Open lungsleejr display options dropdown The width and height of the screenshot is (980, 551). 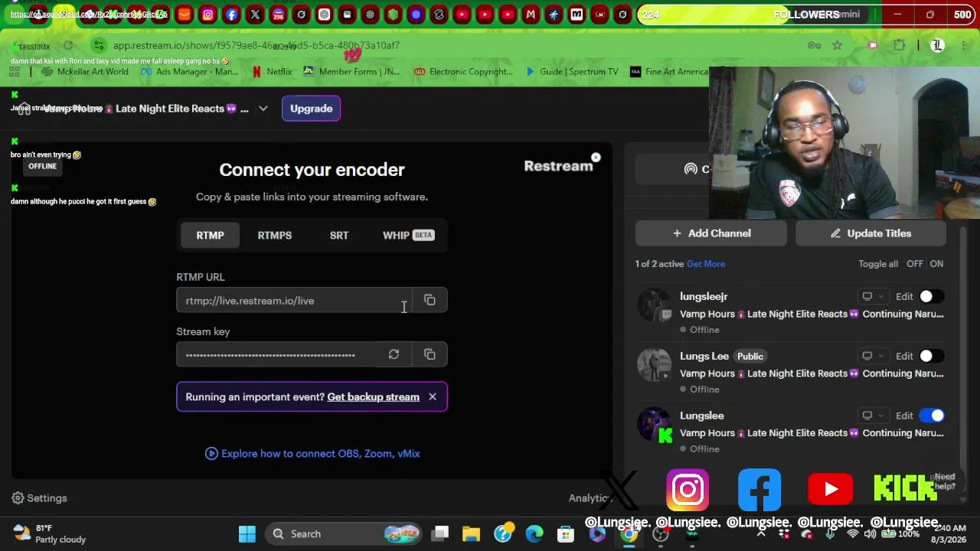(873, 296)
